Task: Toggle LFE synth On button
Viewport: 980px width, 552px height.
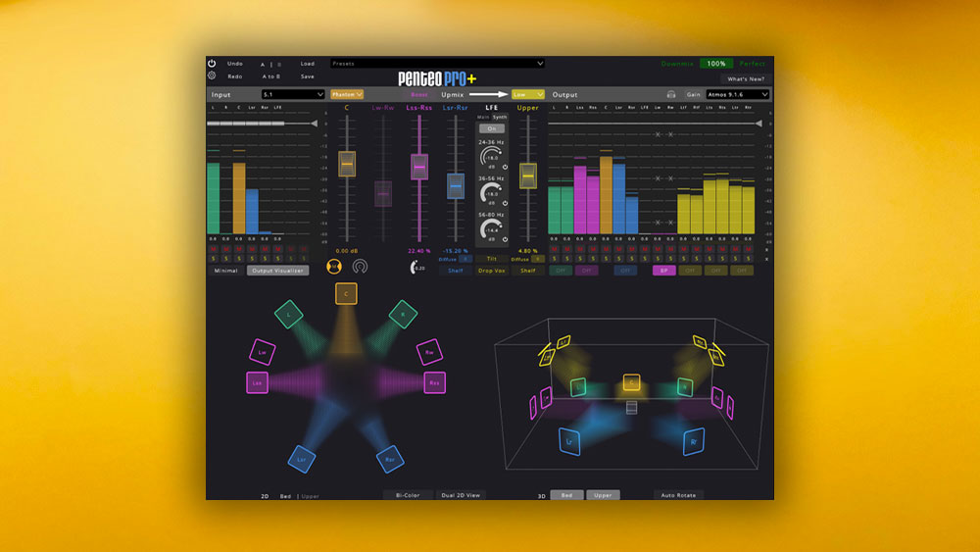Action: tap(492, 128)
